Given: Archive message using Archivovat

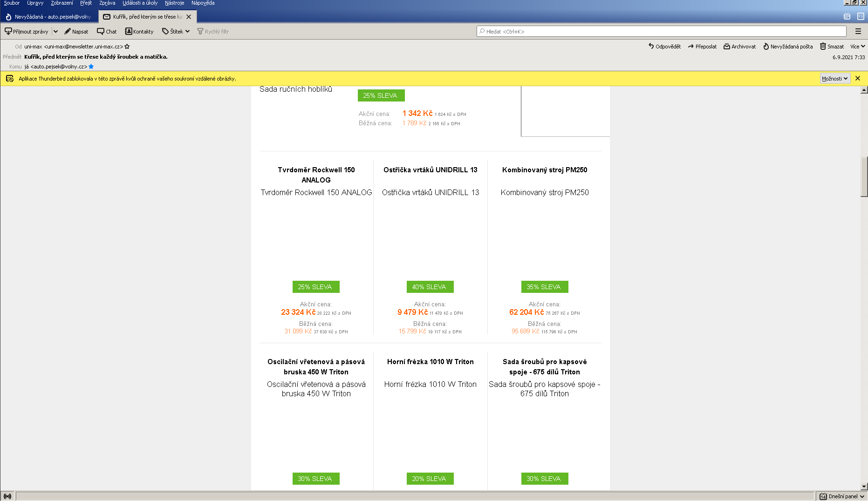Looking at the screenshot, I should [x=739, y=47].
